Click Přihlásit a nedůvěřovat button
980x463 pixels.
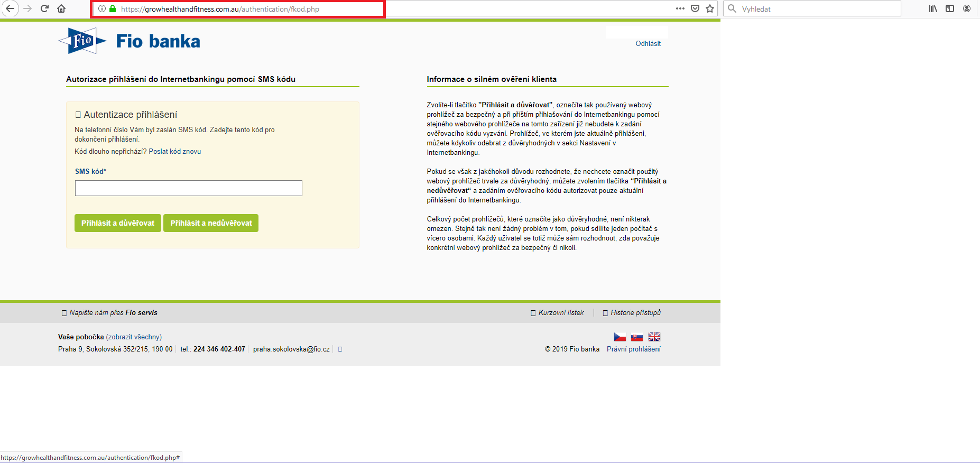pos(211,223)
